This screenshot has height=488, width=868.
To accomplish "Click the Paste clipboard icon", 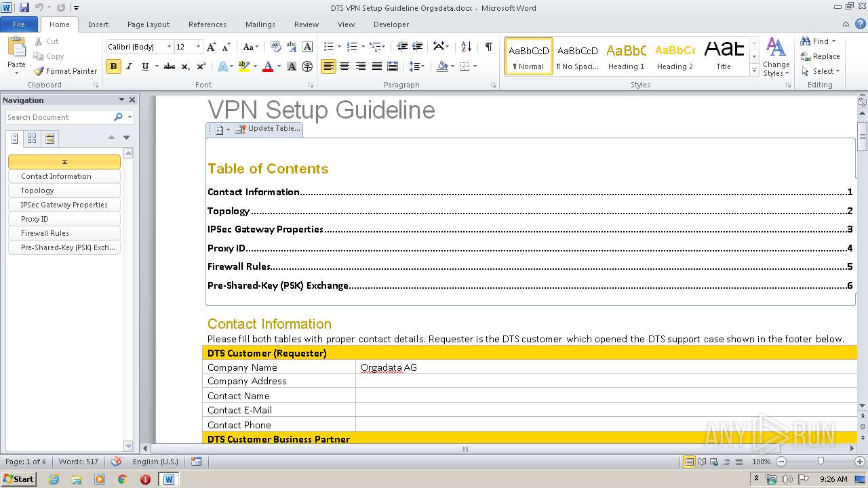I will (x=16, y=47).
